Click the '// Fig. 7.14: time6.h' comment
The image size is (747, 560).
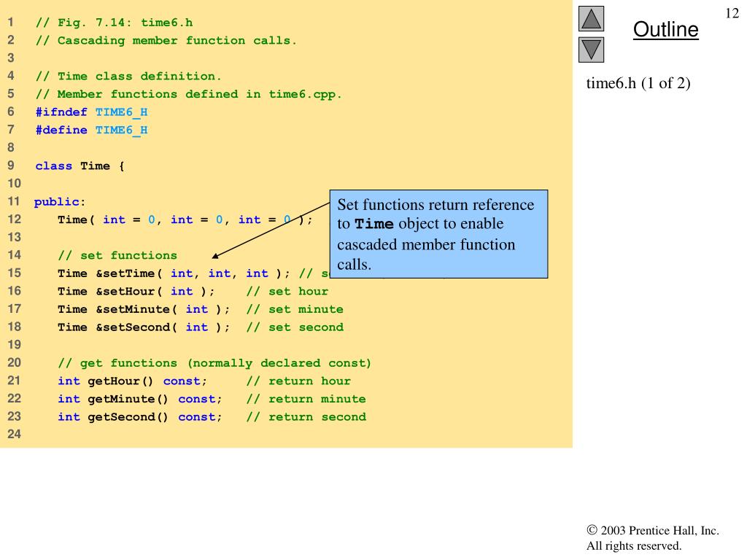point(115,23)
